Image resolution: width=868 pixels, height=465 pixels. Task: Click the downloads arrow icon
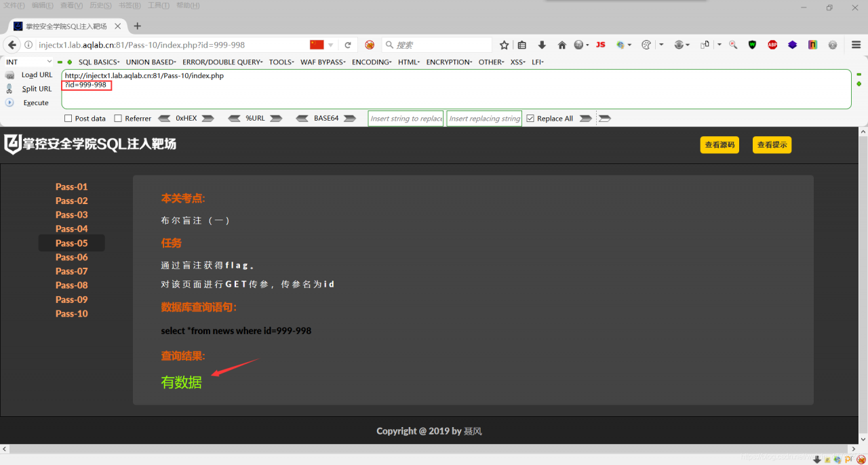coord(542,45)
